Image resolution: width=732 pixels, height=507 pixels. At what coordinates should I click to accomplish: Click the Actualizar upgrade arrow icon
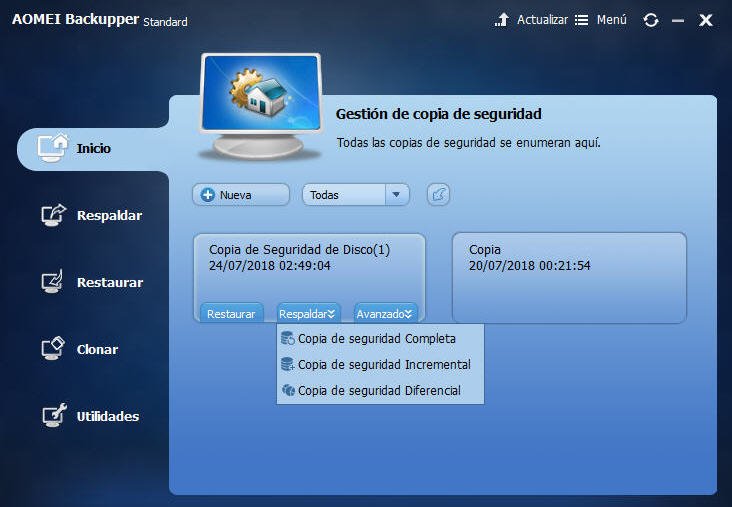502,20
